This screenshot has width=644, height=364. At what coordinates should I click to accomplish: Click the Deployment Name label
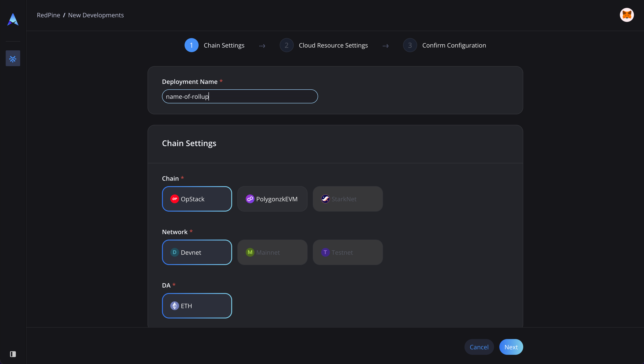[x=190, y=82]
